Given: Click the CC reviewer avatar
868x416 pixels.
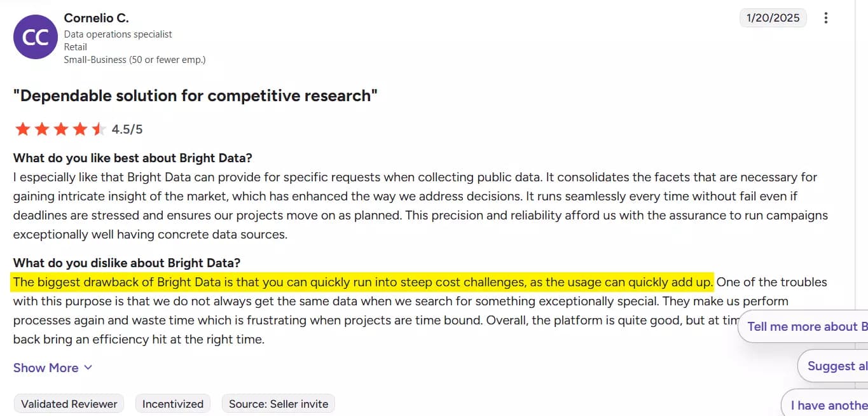Looking at the screenshot, I should (35, 36).
